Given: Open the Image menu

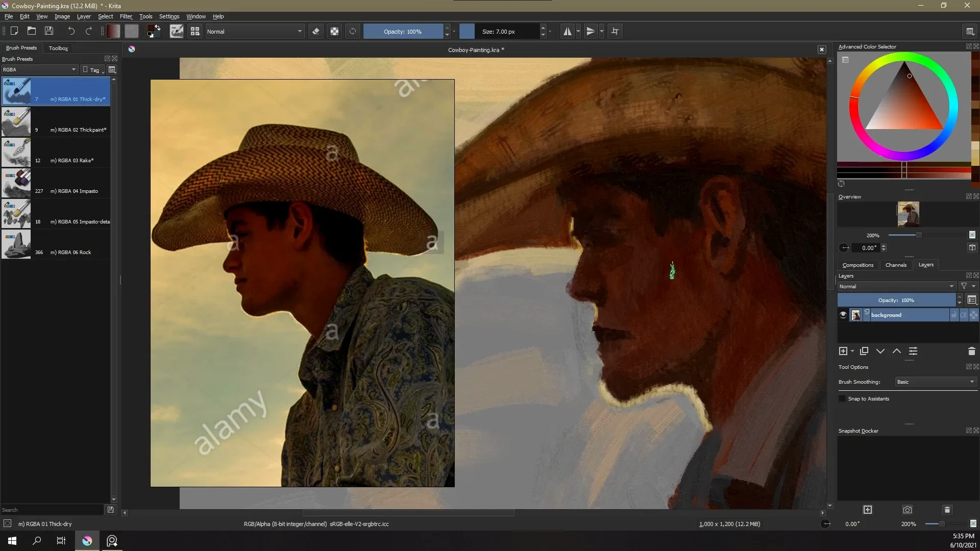Looking at the screenshot, I should (62, 16).
